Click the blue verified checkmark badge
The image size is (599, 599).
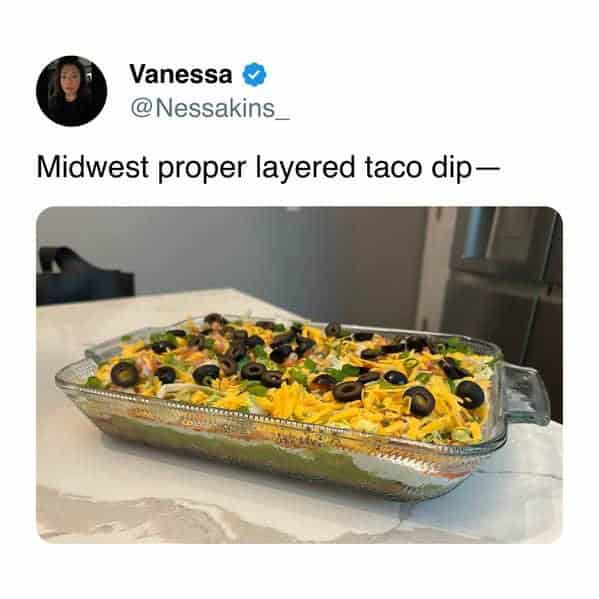[x=254, y=74]
